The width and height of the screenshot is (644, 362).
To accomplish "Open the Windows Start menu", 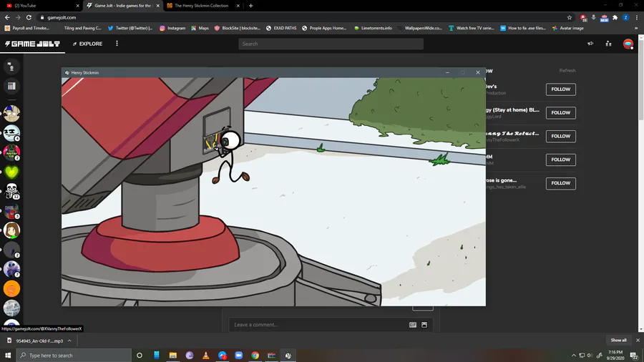I will point(8,356).
